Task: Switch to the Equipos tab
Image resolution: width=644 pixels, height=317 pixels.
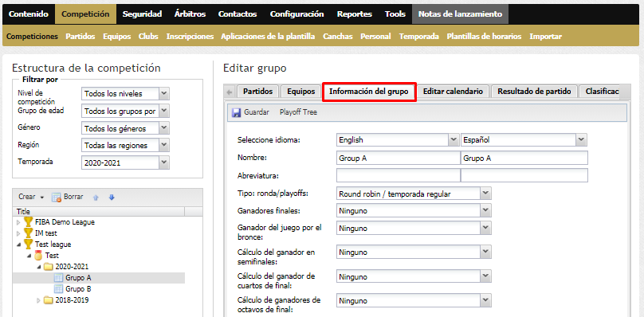Action: pyautogui.click(x=301, y=92)
